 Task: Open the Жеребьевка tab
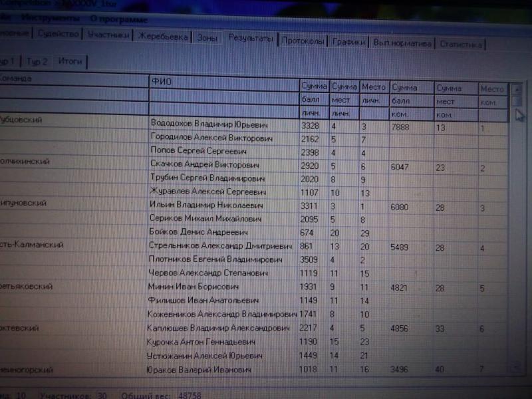click(x=162, y=37)
